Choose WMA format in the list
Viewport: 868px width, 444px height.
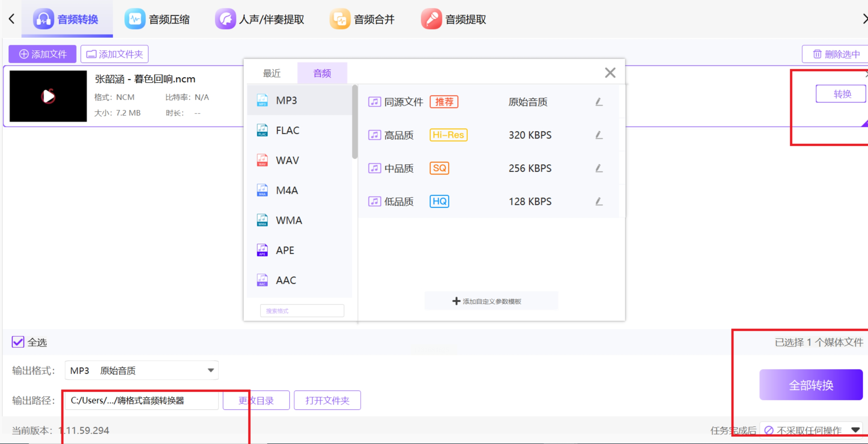pyautogui.click(x=300, y=220)
